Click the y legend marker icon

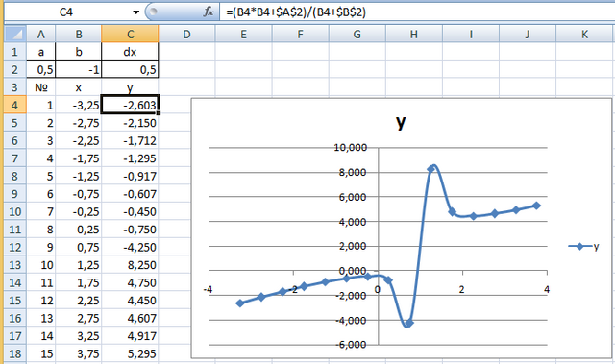click(579, 246)
